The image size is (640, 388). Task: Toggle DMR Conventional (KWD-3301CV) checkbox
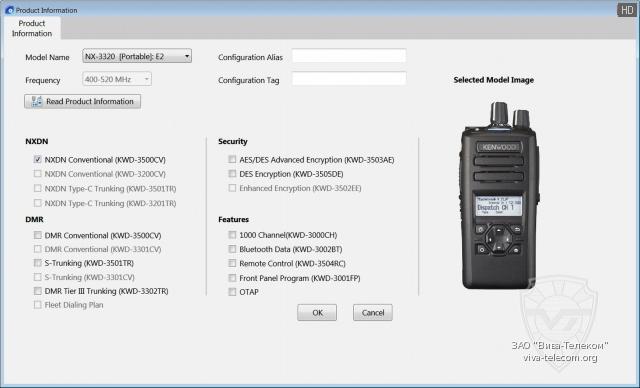tap(38, 249)
